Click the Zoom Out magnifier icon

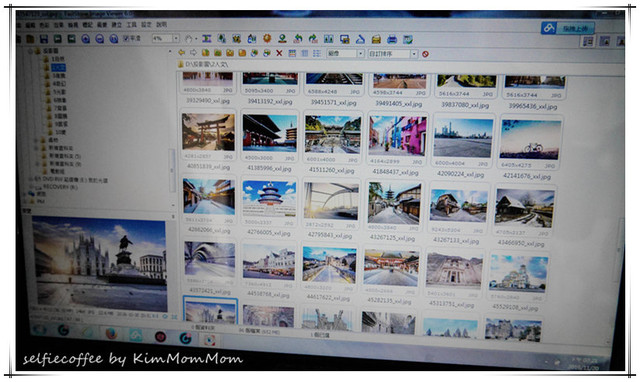[x=100, y=39]
